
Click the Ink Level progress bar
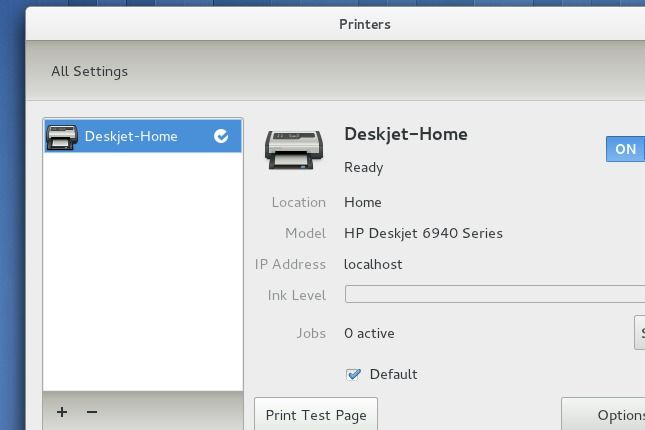pyautogui.click(x=494, y=294)
